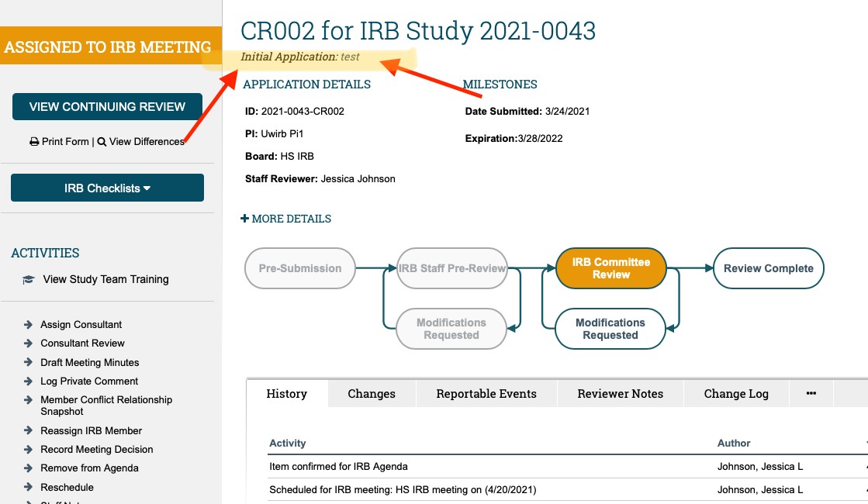Click the arrow icon next to Reschedule

(x=28, y=488)
